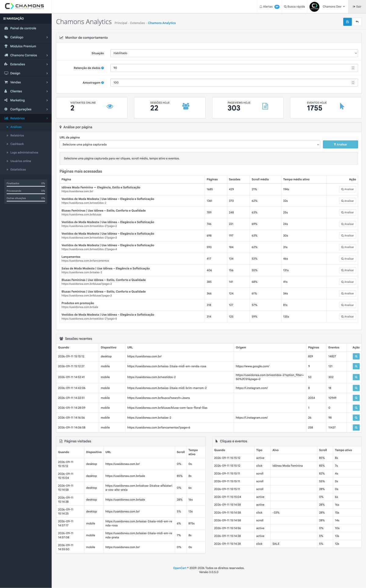Click the Sessões Hoje users icon

(186, 106)
